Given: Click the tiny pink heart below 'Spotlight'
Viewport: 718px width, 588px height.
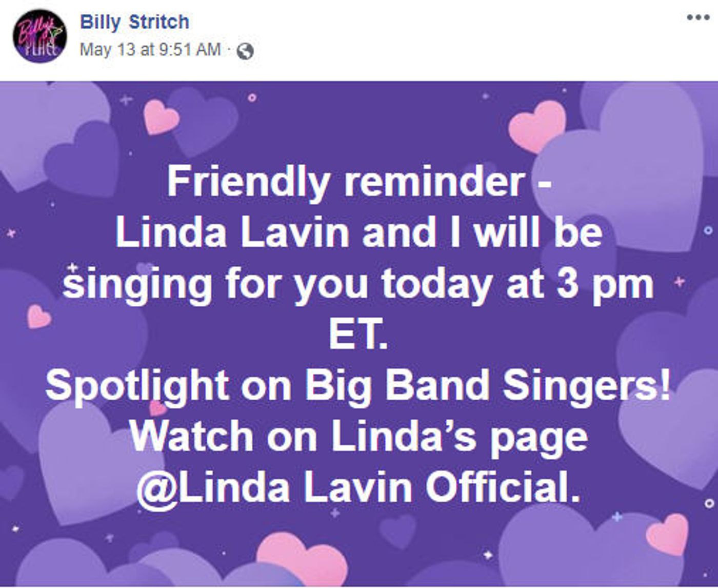Looking at the screenshot, I should [157, 408].
